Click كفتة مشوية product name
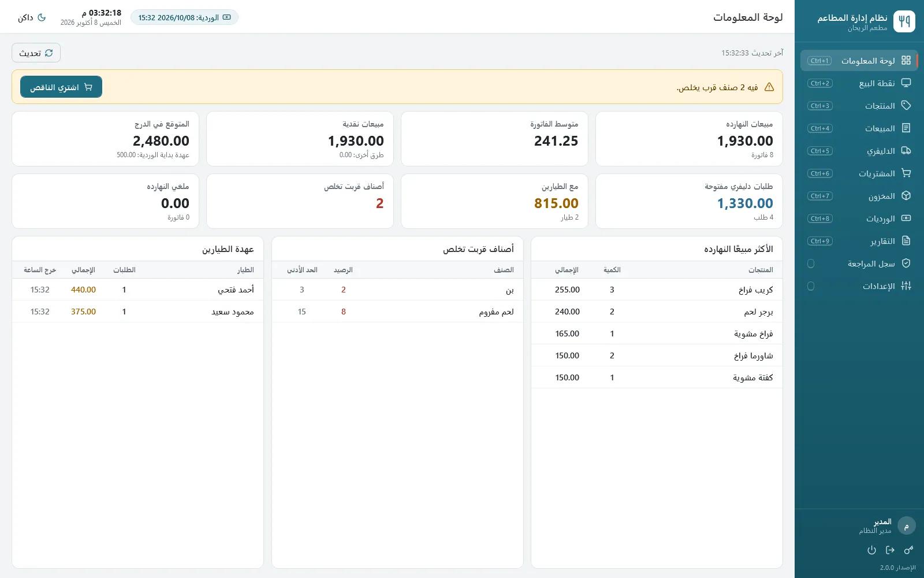 click(752, 377)
